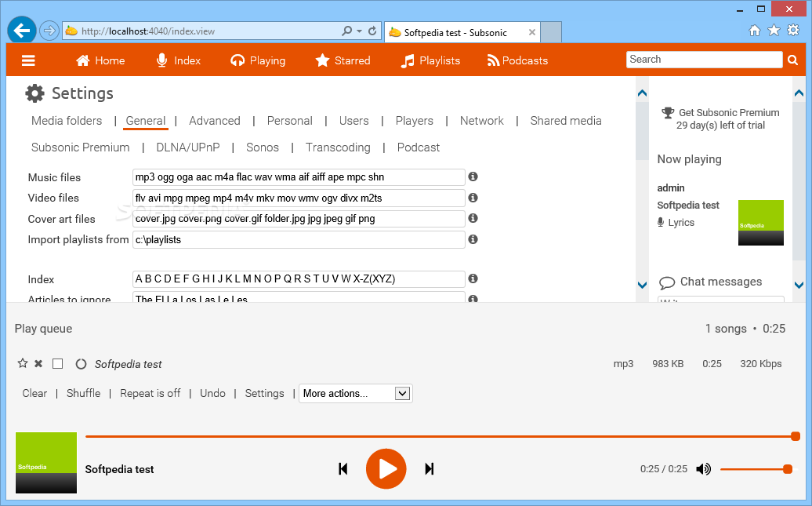Open the Personal settings tab
The height and width of the screenshot is (506, 812).
coord(289,121)
